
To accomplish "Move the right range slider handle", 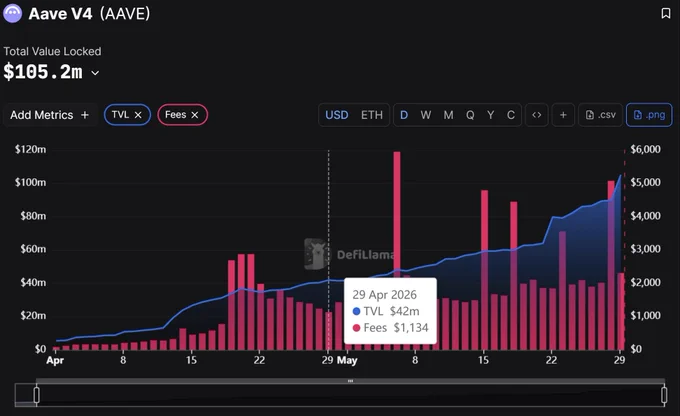I will (x=664, y=395).
